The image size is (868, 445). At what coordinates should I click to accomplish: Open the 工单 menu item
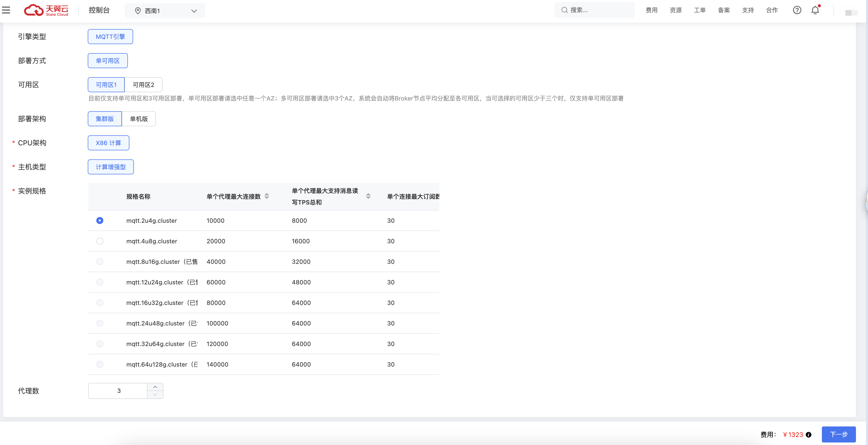pyautogui.click(x=700, y=10)
